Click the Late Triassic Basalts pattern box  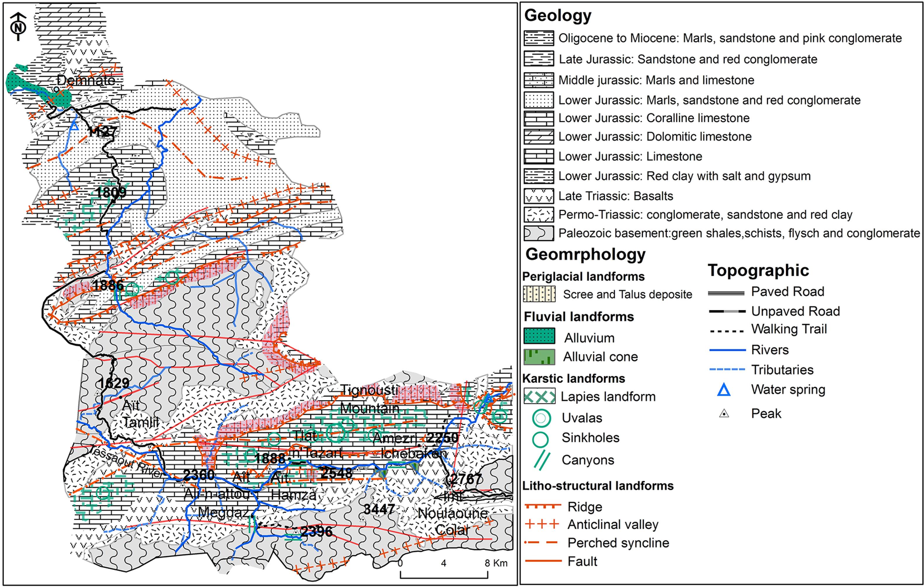[x=539, y=196]
